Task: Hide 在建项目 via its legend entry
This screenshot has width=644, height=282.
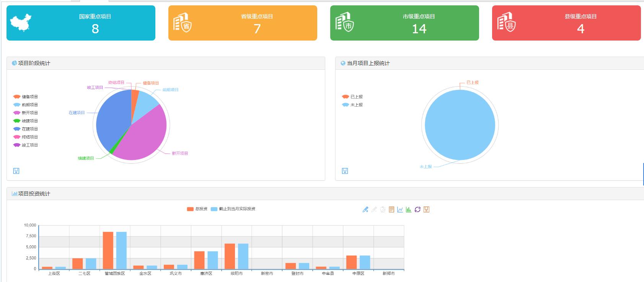Action: point(26,129)
